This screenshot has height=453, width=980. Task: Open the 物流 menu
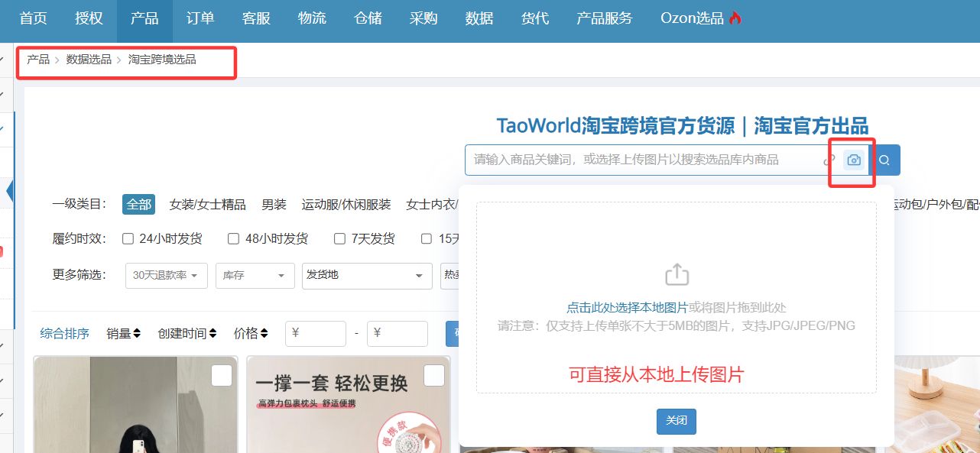click(312, 19)
